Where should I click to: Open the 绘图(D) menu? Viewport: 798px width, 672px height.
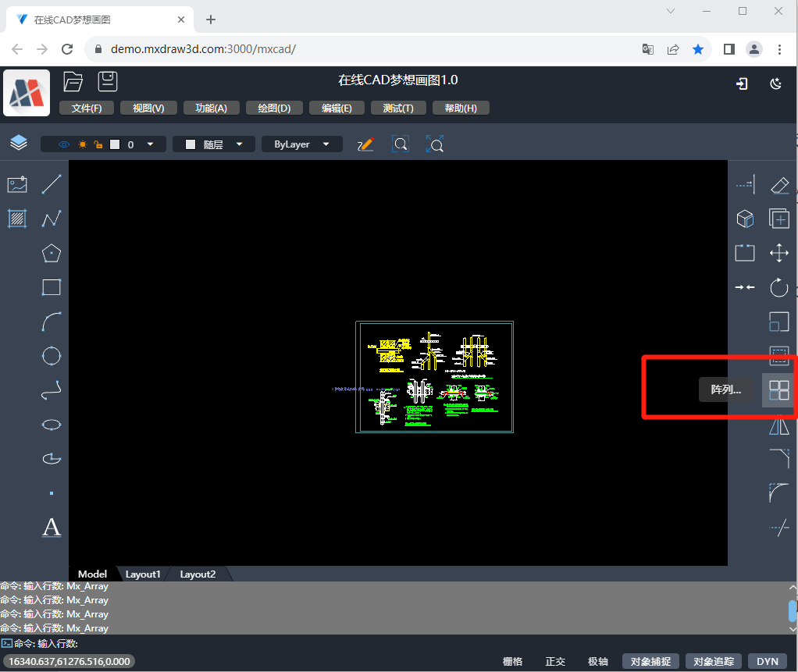click(274, 108)
